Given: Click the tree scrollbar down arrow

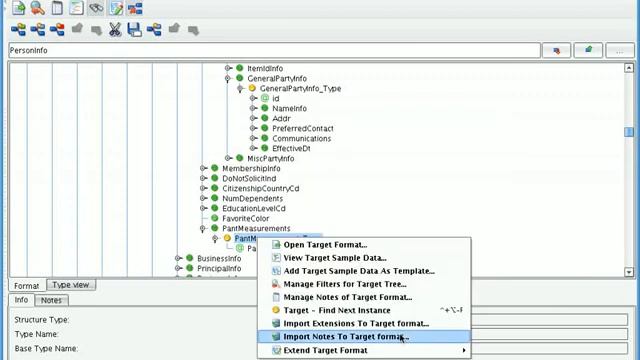Looking at the screenshot, I should click(x=629, y=272).
